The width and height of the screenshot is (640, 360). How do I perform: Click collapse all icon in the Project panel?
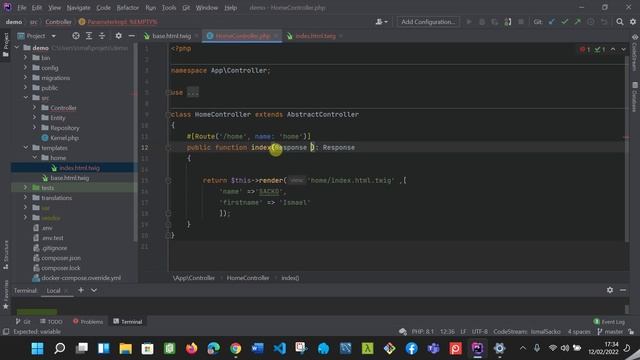(x=102, y=36)
